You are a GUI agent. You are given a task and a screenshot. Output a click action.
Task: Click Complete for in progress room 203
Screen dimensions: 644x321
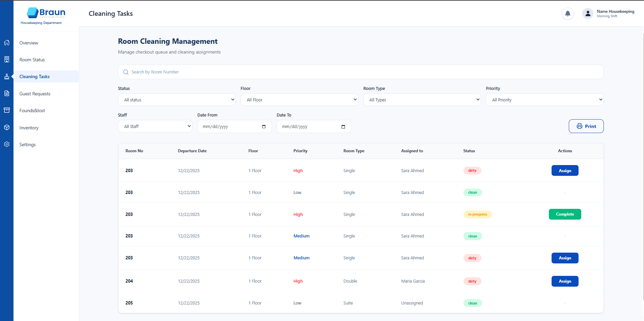point(565,214)
